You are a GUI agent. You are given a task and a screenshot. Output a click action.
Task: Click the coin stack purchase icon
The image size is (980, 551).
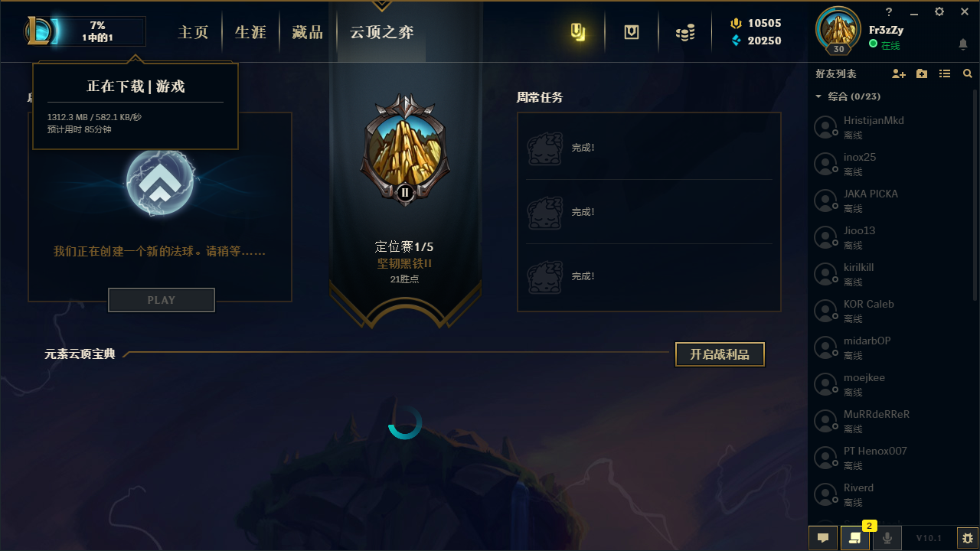coord(685,33)
